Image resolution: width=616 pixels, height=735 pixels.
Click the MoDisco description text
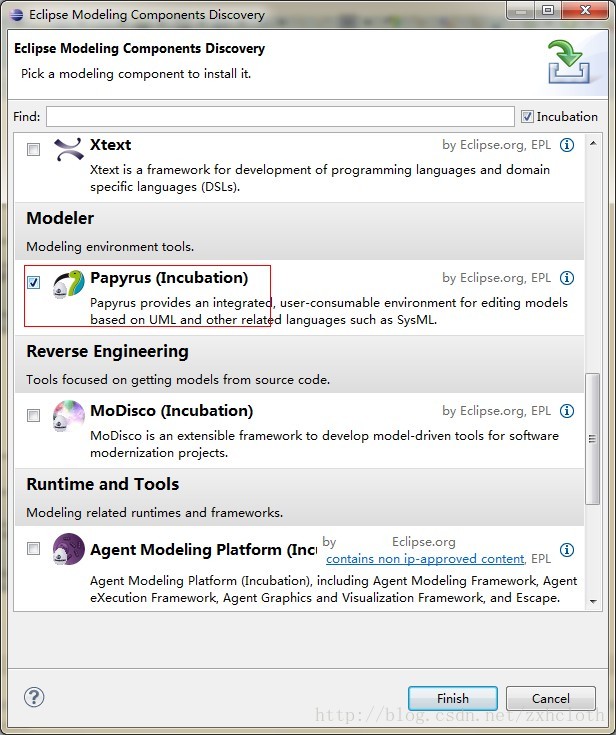(324, 444)
